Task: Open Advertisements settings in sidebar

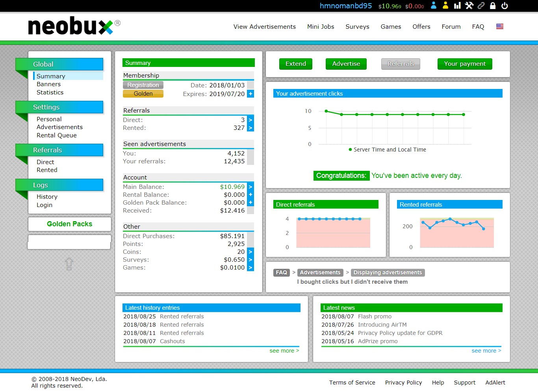Action: 59,127
